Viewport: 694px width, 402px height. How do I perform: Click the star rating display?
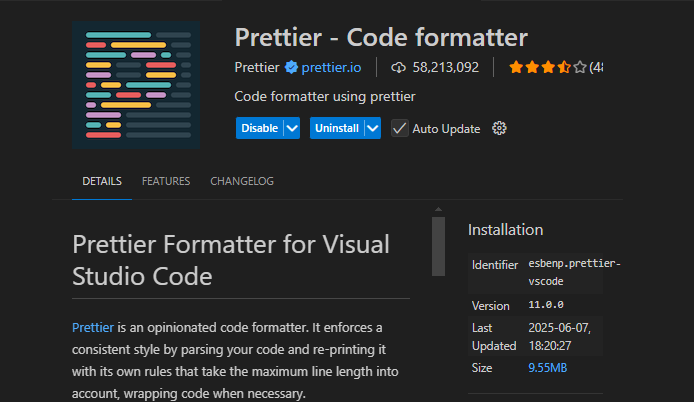pyautogui.click(x=548, y=67)
